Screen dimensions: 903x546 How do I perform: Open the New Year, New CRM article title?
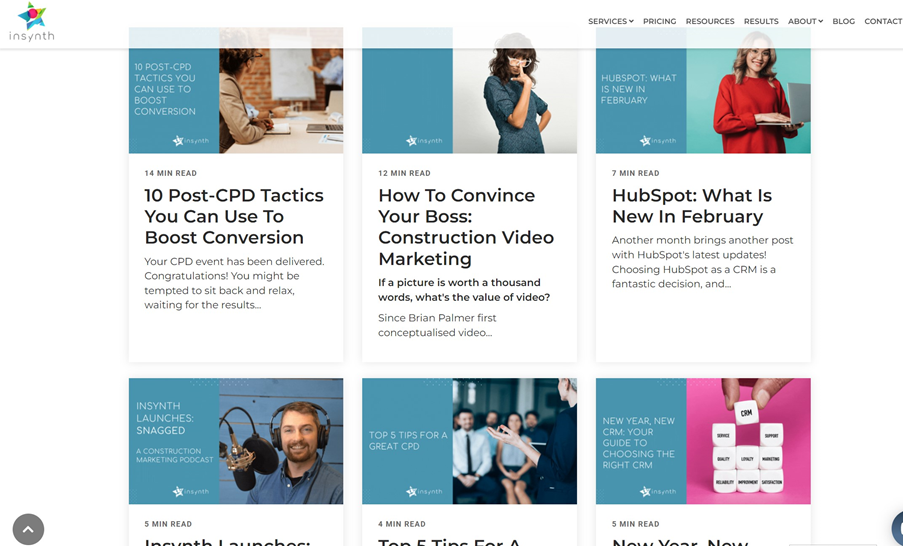pyautogui.click(x=680, y=541)
